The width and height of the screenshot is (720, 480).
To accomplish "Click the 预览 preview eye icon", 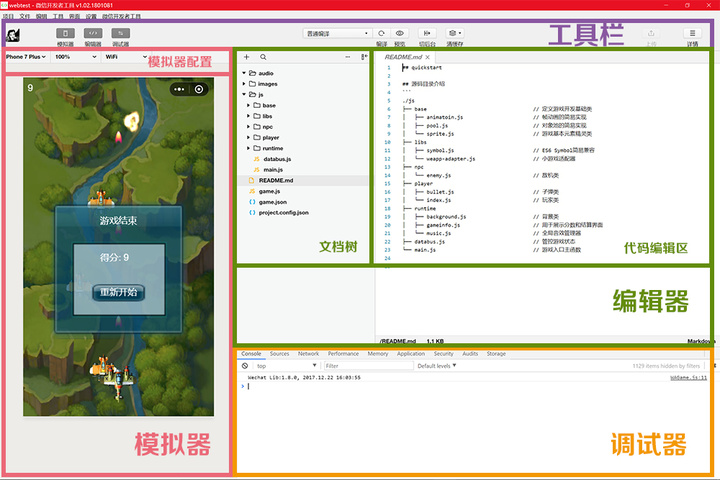I will point(399,33).
